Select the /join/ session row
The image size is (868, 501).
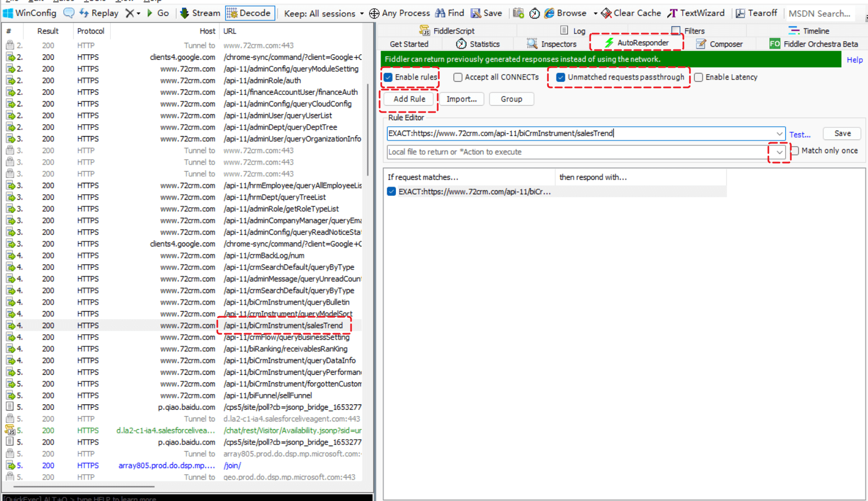coord(183,465)
